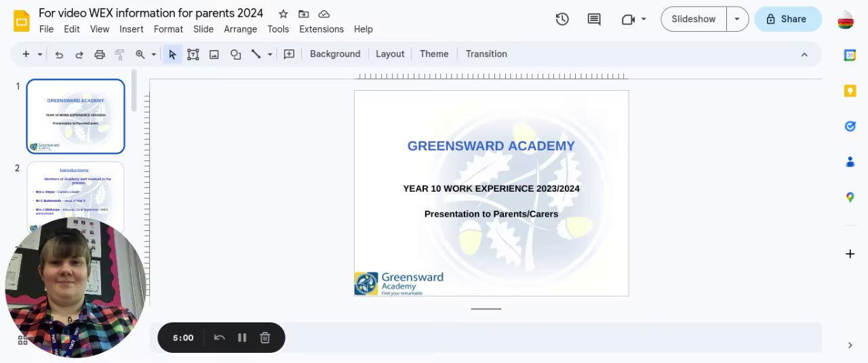This screenshot has height=363, width=868.
Task: Open Google Keep side panel icon
Action: click(850, 91)
